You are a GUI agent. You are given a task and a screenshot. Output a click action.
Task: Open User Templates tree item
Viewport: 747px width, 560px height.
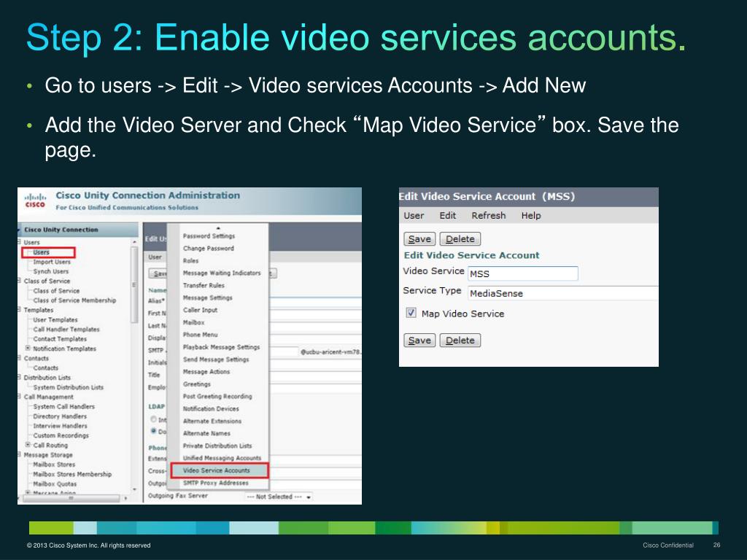(x=55, y=319)
